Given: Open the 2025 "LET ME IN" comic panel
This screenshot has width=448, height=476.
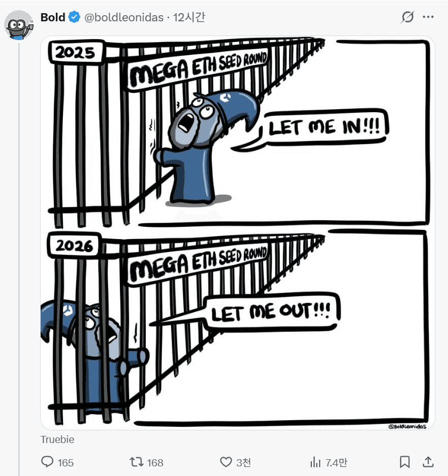Looking at the screenshot, I should click(x=238, y=133).
